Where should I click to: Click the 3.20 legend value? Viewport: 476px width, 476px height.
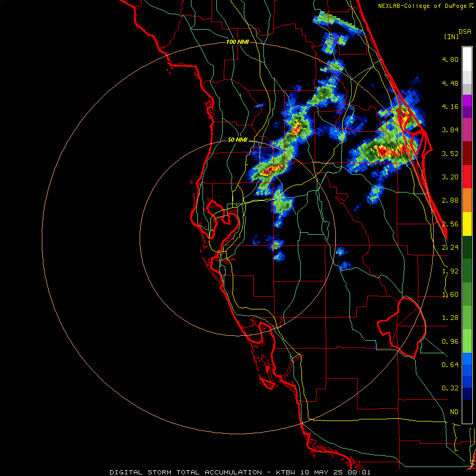coord(450,177)
